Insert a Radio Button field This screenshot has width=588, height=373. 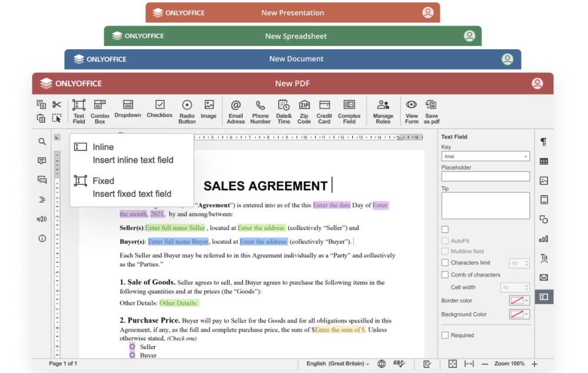[x=187, y=111]
